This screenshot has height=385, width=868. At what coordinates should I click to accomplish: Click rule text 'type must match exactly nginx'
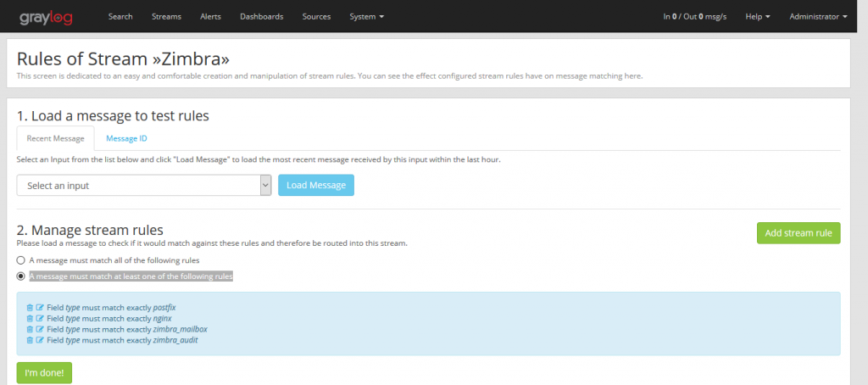pyautogui.click(x=119, y=319)
